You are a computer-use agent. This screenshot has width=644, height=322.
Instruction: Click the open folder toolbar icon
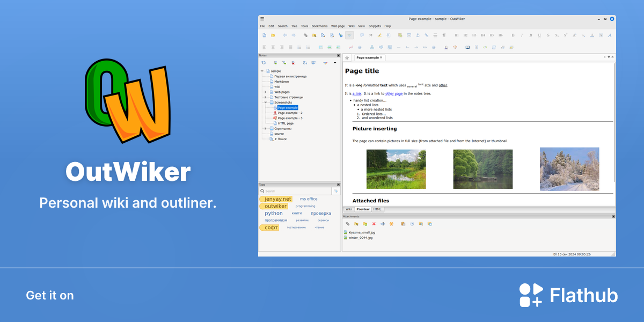point(273,35)
